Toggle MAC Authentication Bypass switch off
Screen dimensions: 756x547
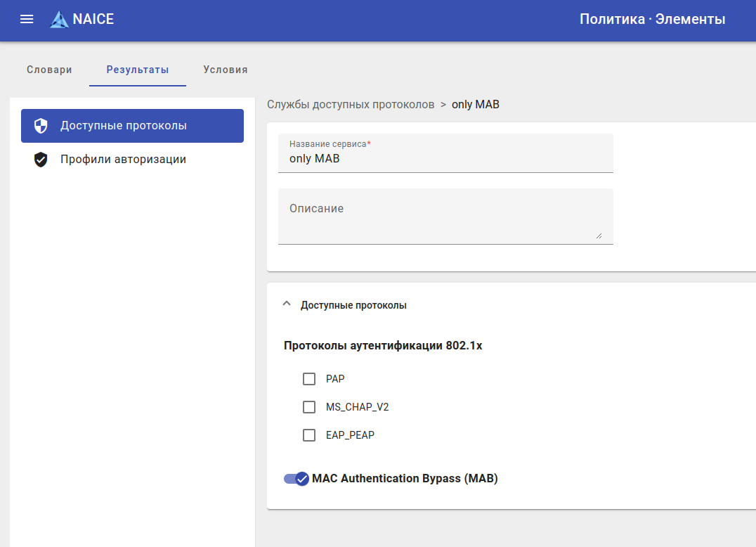(x=296, y=479)
